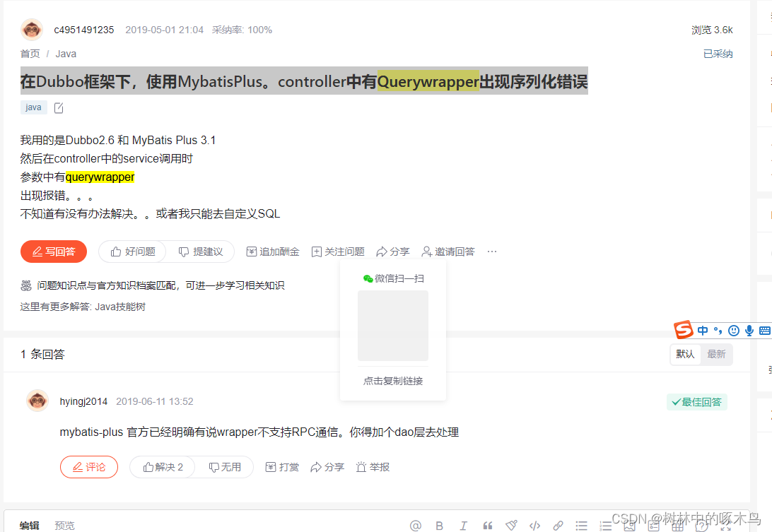The width and height of the screenshot is (772, 532).
Task: Open answerer hyingj2014 profile
Action: coord(83,401)
